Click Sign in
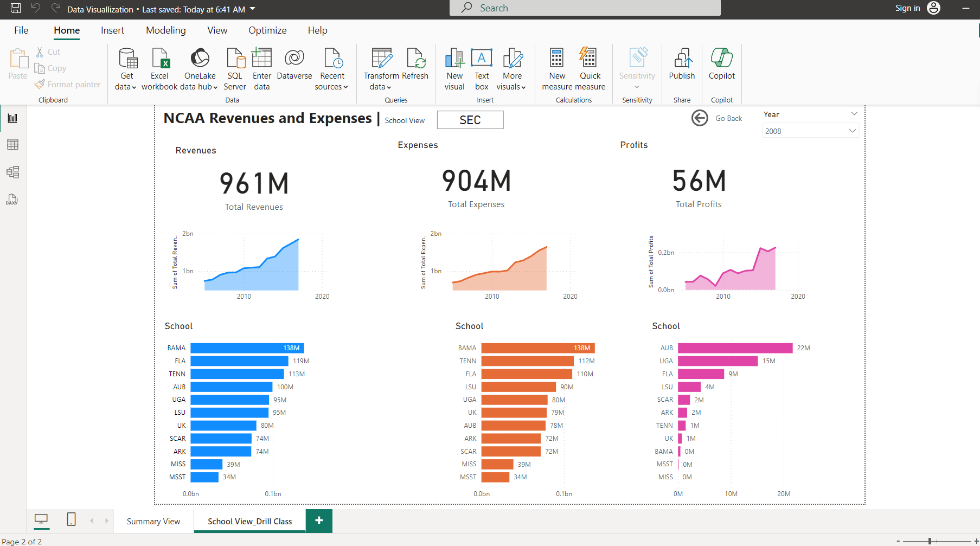 coord(908,8)
